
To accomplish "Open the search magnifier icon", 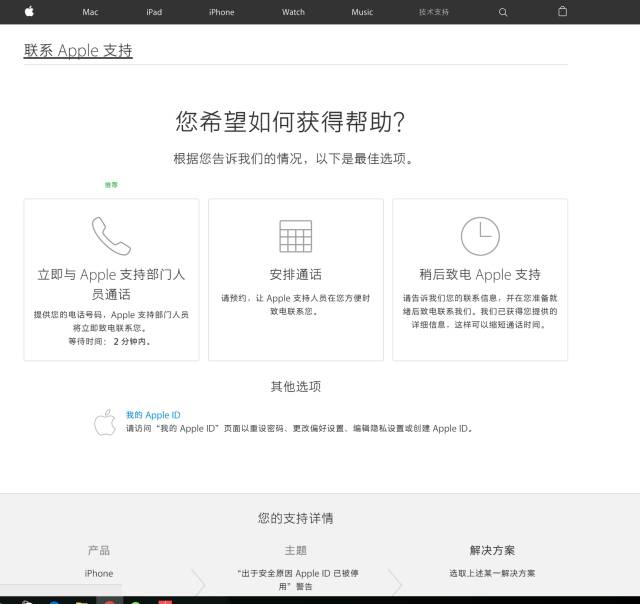I will pyautogui.click(x=503, y=12).
